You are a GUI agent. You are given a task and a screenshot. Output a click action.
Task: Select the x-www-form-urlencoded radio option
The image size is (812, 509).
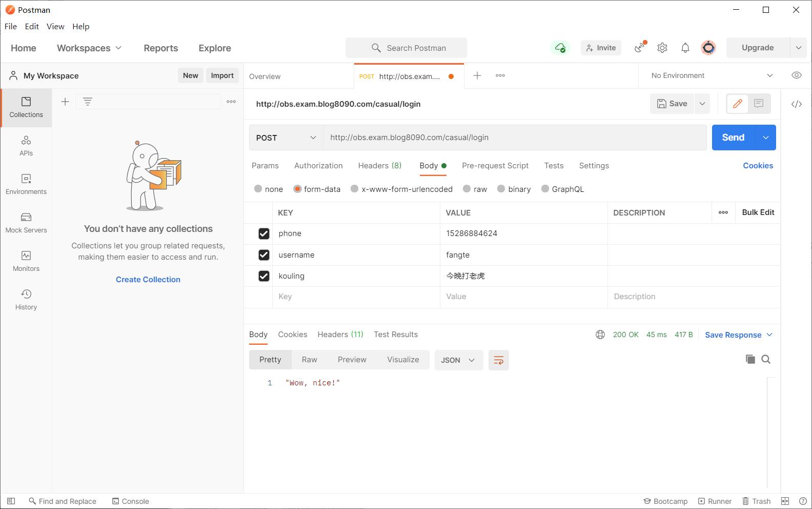(x=354, y=189)
